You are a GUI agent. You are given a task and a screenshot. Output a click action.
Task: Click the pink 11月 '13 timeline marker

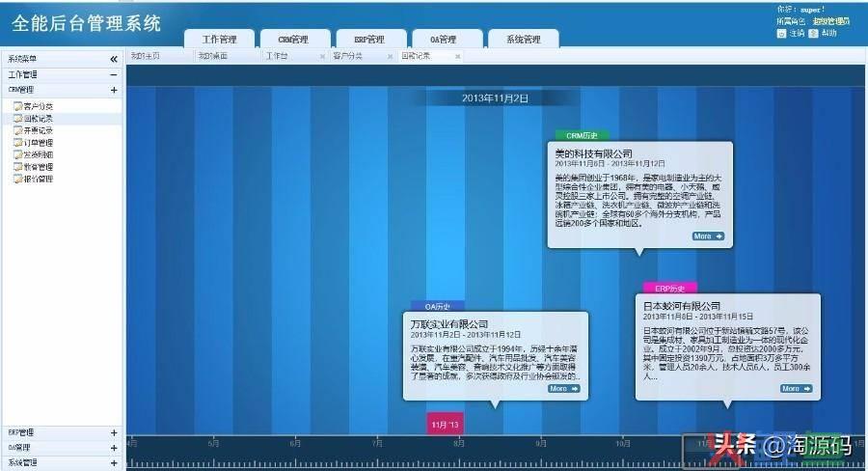(x=445, y=425)
